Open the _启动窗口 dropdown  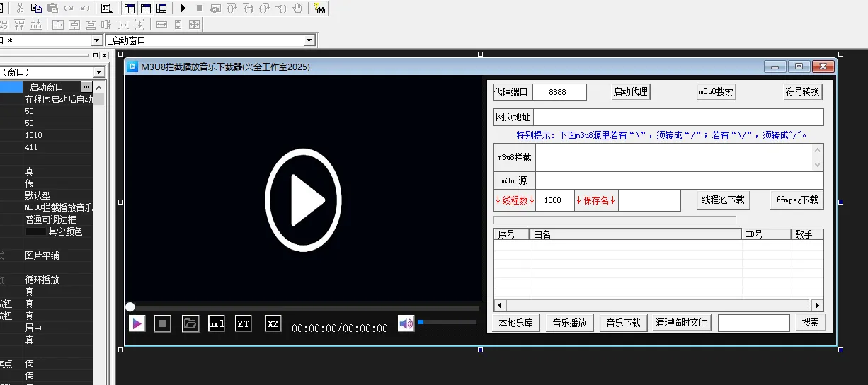309,41
